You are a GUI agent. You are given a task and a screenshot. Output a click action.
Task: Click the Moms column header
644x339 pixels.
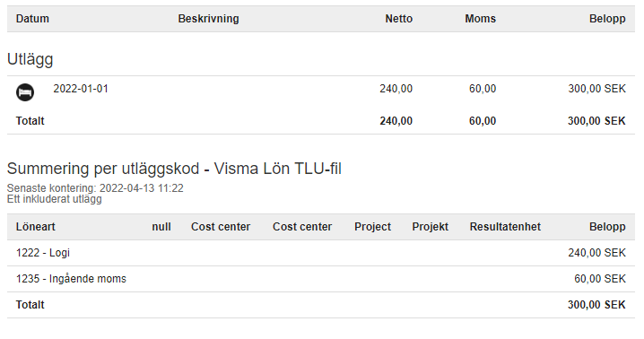[x=480, y=19]
